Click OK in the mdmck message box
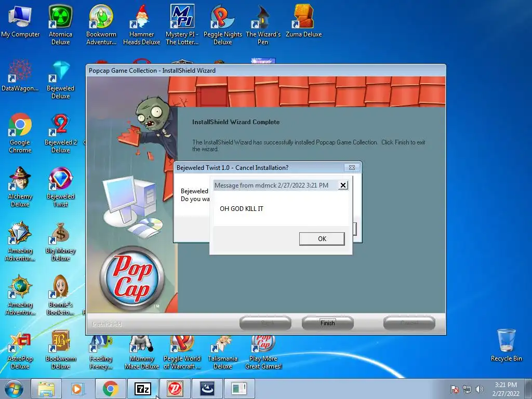 (x=322, y=238)
